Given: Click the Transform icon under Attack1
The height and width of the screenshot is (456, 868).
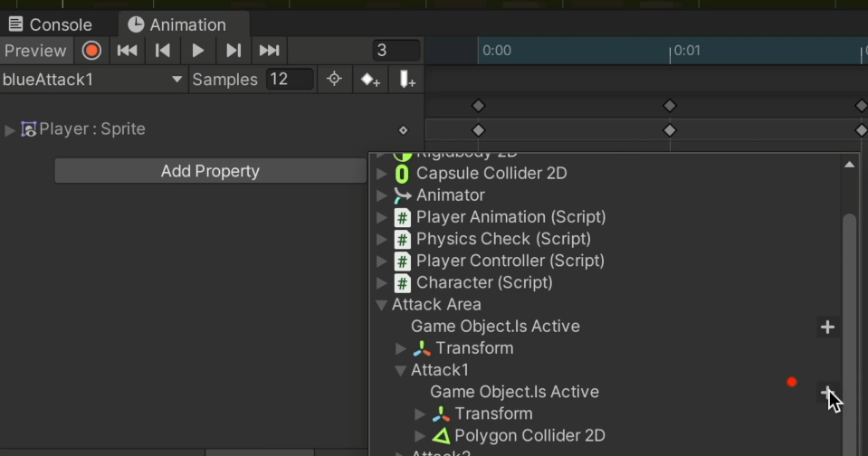Looking at the screenshot, I should [441, 414].
